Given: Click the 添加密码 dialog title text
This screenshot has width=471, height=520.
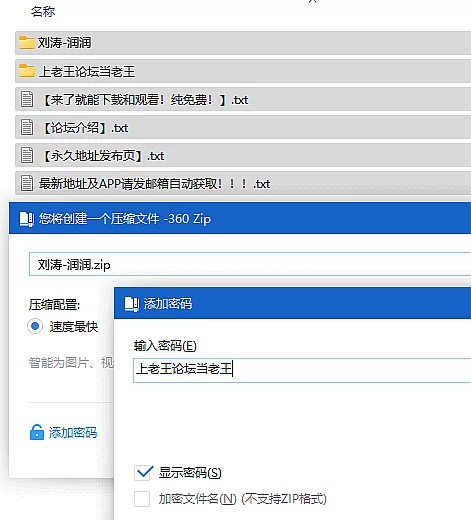Looking at the screenshot, I should (168, 304).
